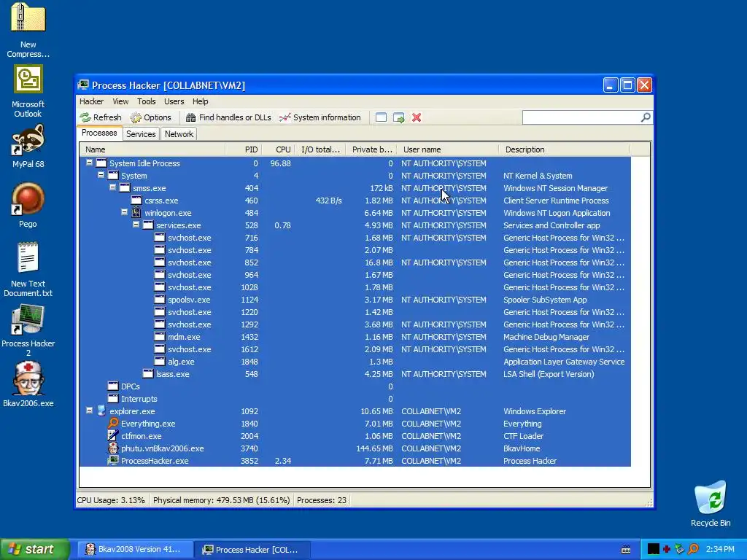The height and width of the screenshot is (560, 747).
Task: Select the Interrupts row
Action: point(355,399)
